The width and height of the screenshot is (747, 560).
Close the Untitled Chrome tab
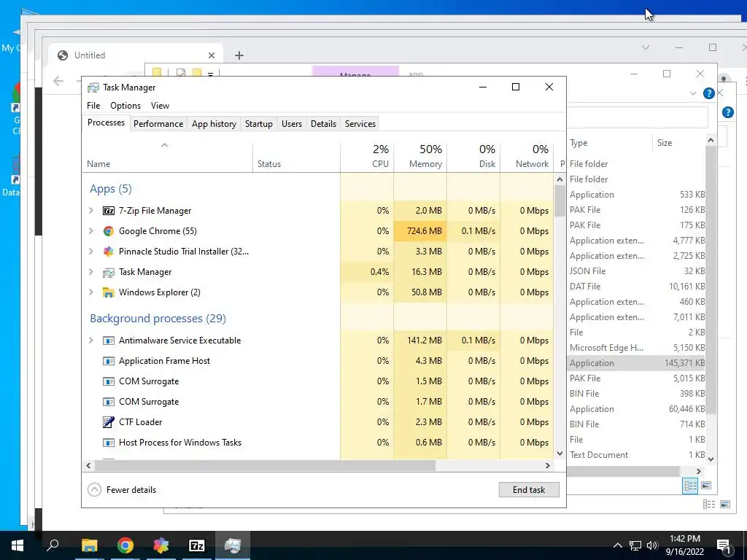[212, 55]
